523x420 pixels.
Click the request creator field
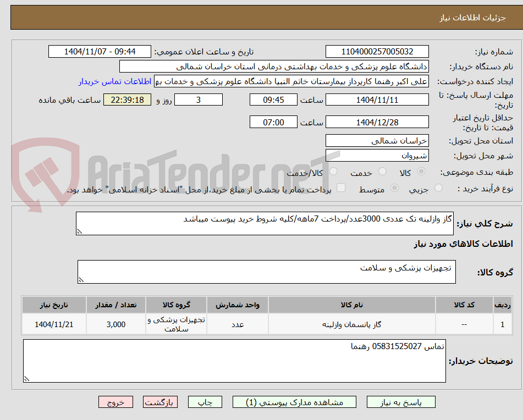click(x=291, y=81)
